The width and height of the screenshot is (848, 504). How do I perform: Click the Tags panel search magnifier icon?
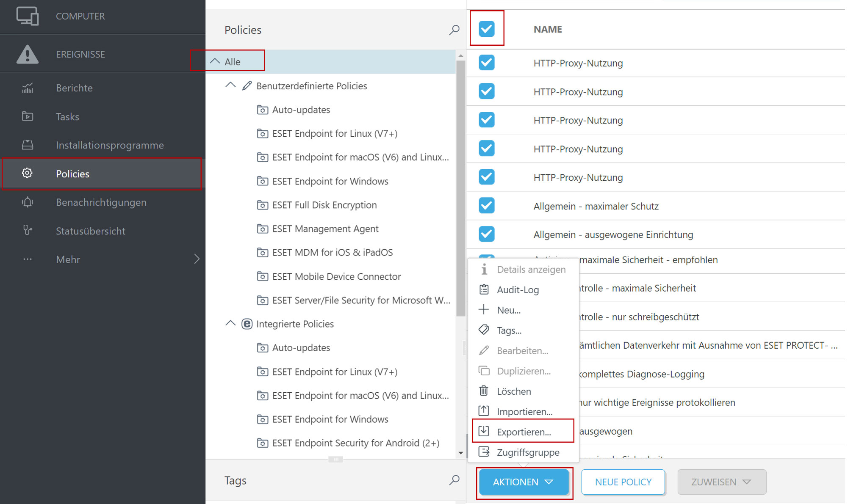click(454, 480)
